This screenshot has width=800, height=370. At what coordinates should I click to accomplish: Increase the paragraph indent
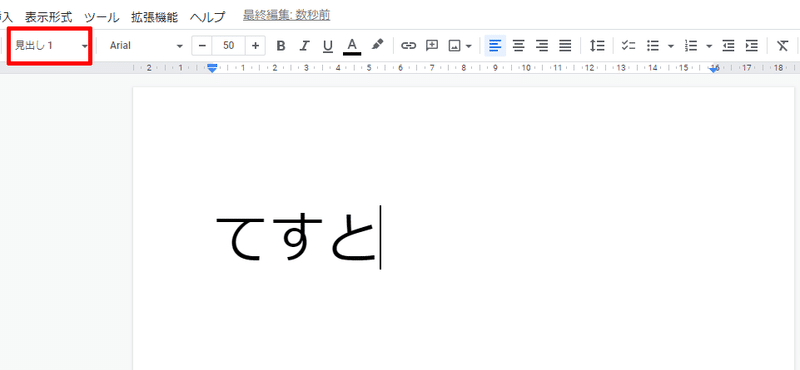pos(752,46)
